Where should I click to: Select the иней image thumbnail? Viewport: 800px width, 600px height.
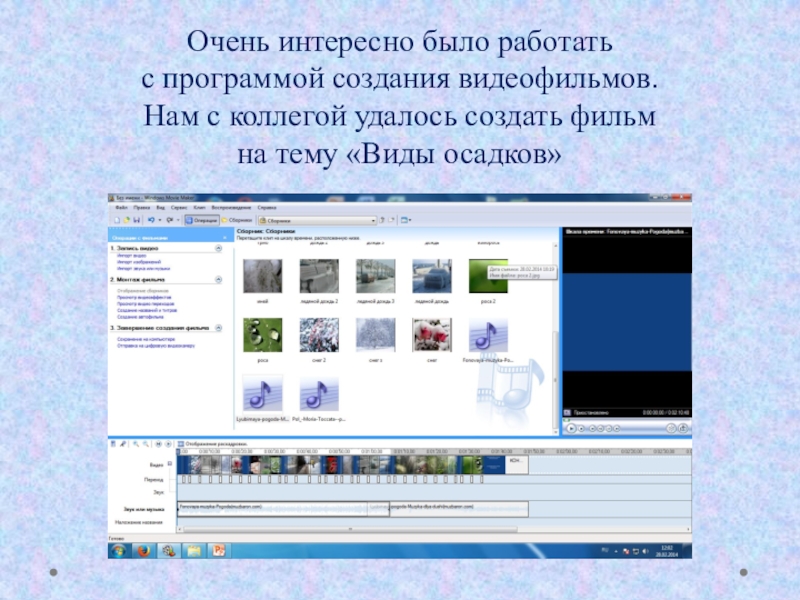click(x=262, y=276)
